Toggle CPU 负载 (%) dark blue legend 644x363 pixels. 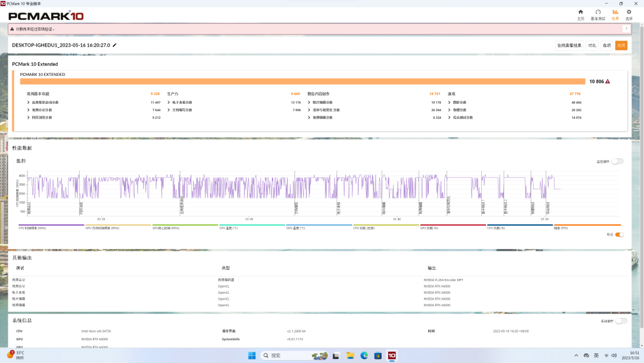point(519,226)
